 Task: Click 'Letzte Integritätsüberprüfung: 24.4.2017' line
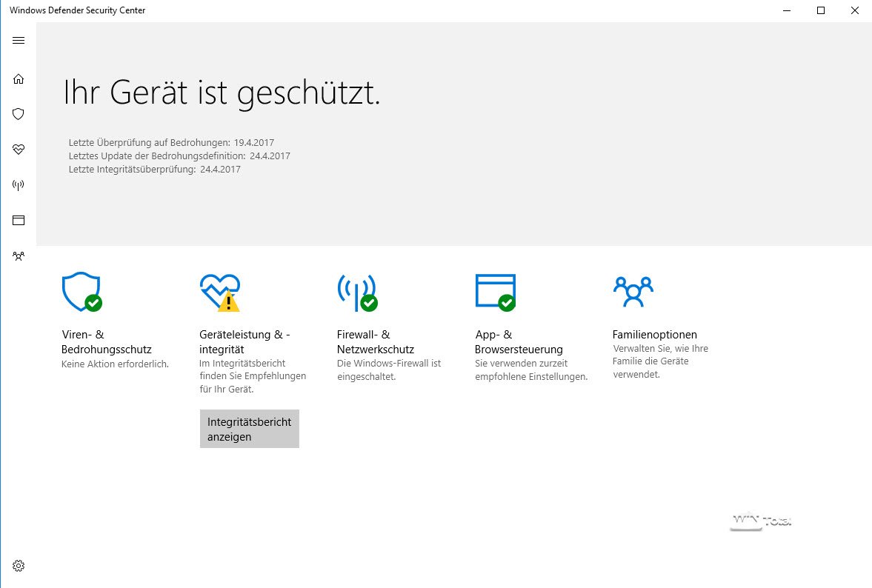pos(155,170)
